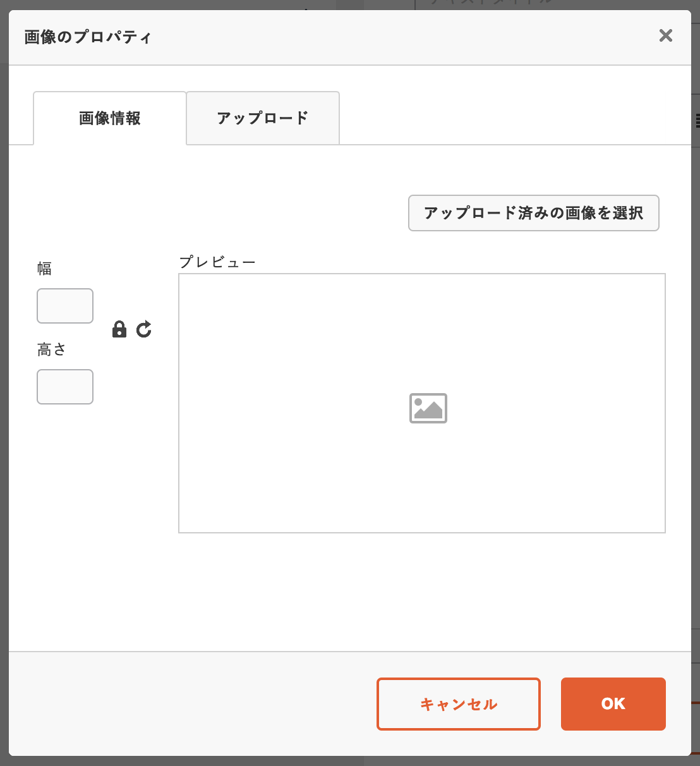Click the 幅 label
The height and width of the screenshot is (766, 700).
44,269
